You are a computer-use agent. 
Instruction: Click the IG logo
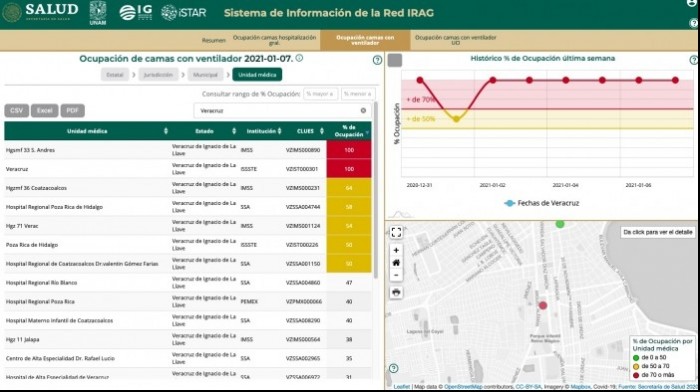pos(136,13)
